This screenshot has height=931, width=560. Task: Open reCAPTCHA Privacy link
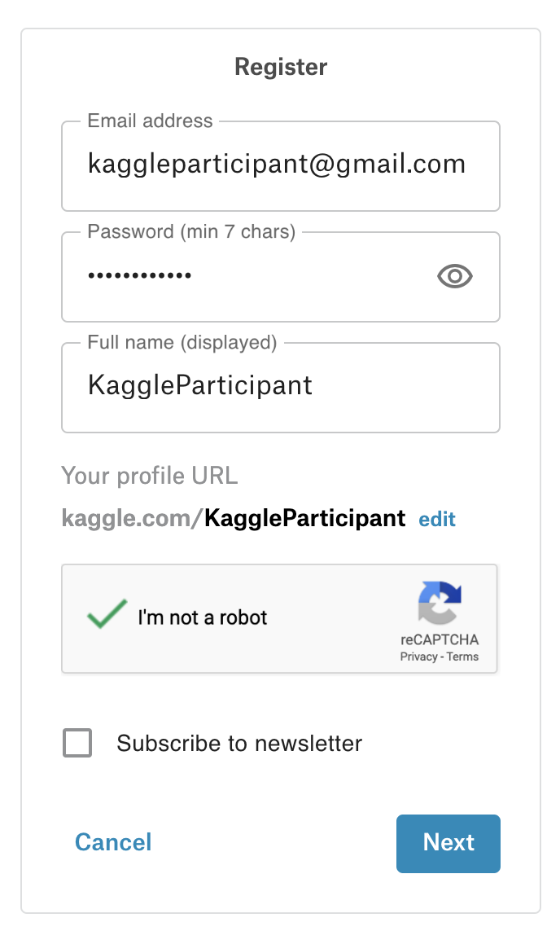(418, 657)
